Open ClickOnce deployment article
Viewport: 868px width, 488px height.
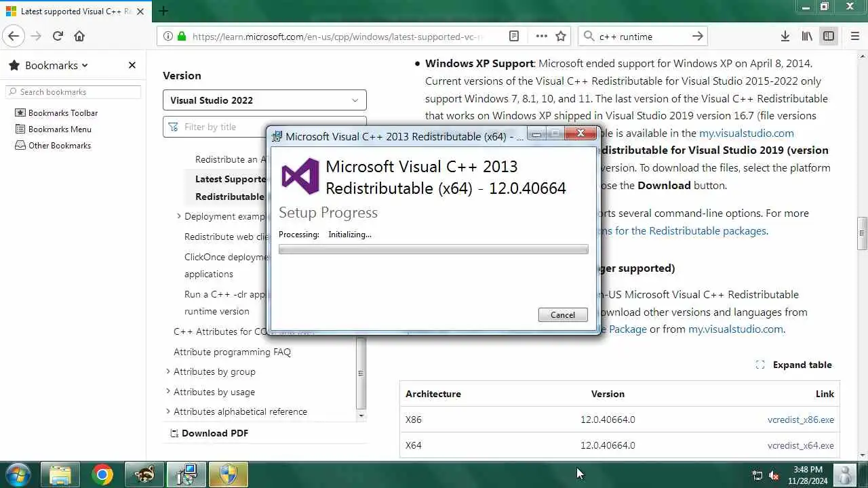[x=226, y=265]
